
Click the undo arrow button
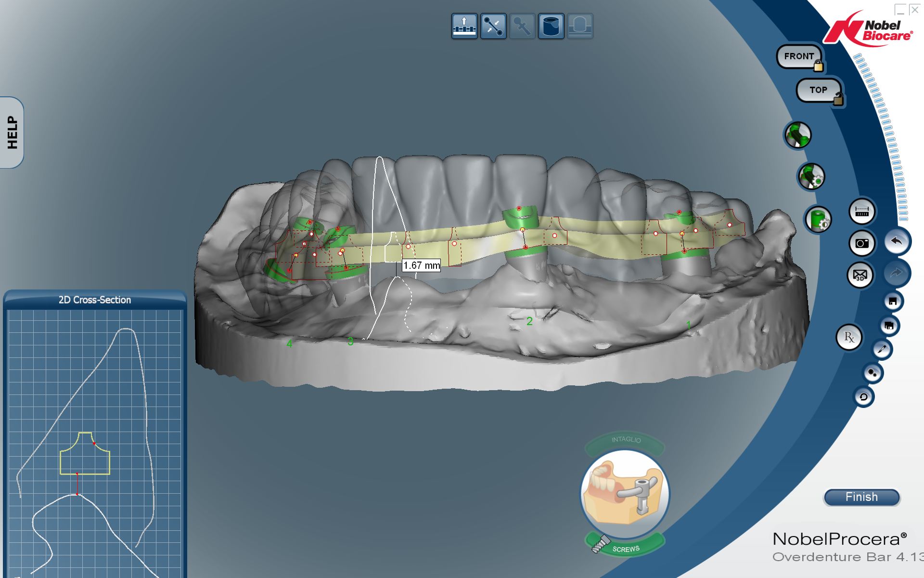[897, 241]
